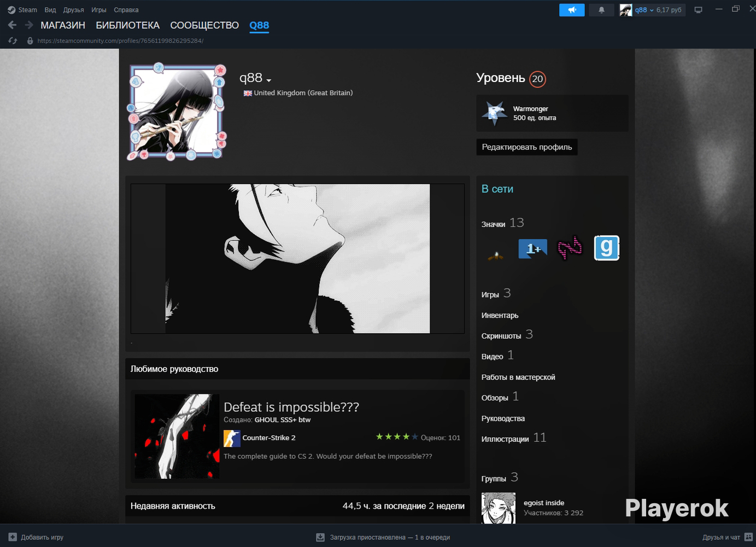Switch to the Q88 tab
The image size is (756, 547).
[259, 25]
